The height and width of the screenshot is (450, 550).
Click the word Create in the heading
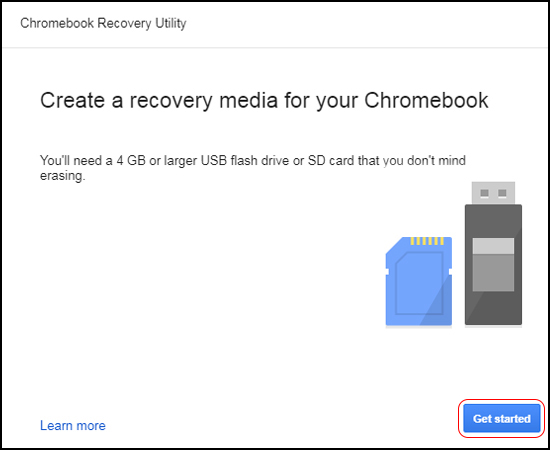[x=72, y=100]
